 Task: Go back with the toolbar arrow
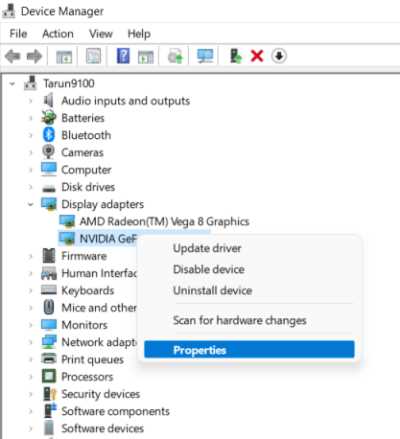[13, 56]
